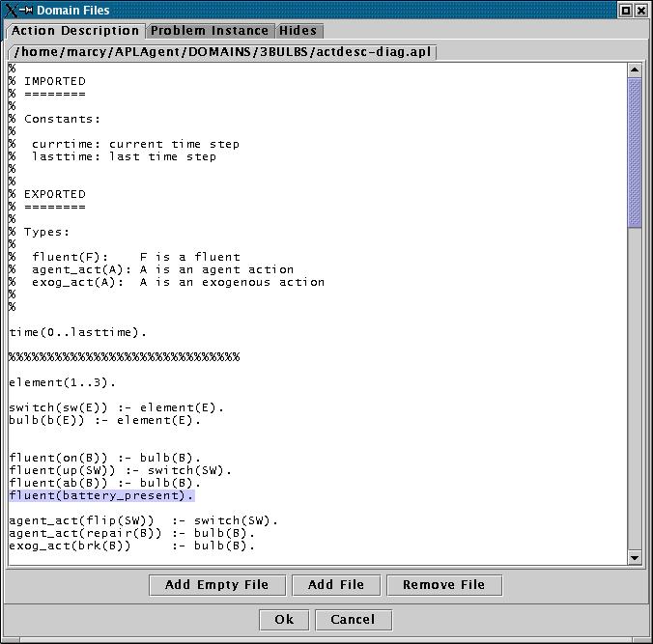Click the empty scrollbar track below thumb
Image resolution: width=653 pixels, height=644 pixels.
coord(635,386)
